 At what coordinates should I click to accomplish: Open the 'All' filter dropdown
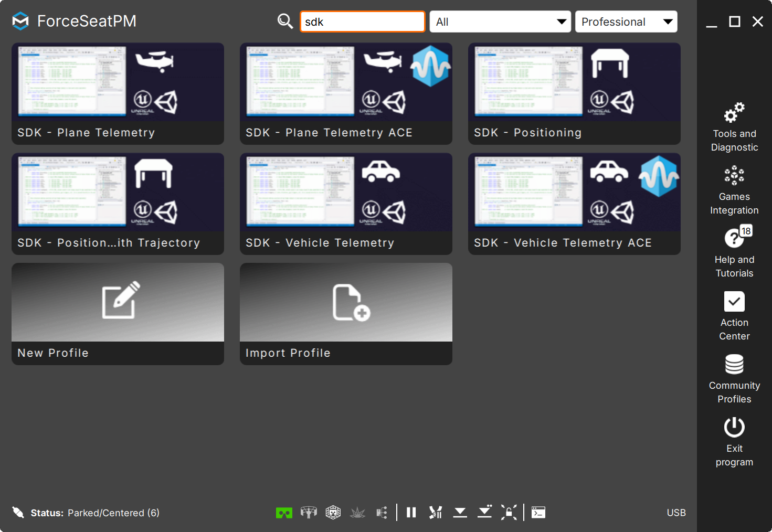coord(500,22)
